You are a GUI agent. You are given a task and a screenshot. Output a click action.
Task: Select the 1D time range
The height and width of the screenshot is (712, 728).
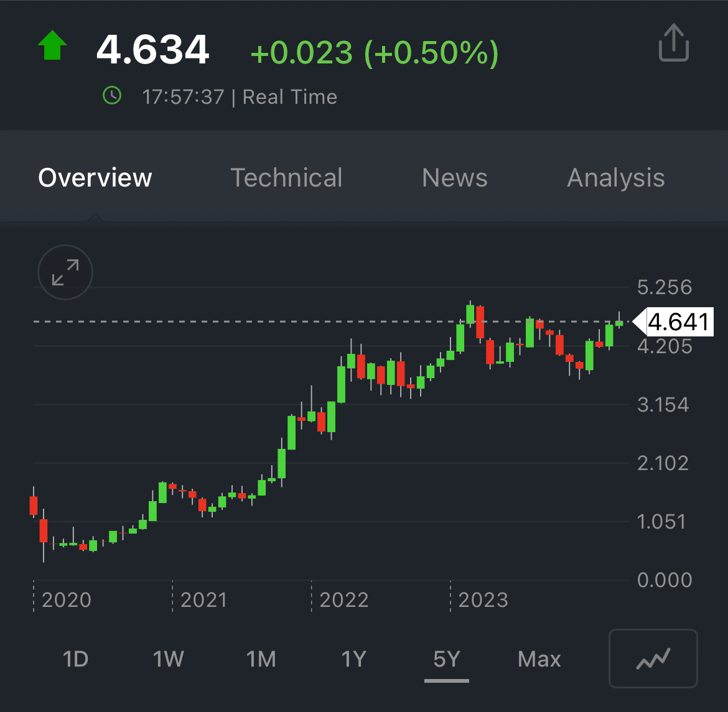coord(75,659)
